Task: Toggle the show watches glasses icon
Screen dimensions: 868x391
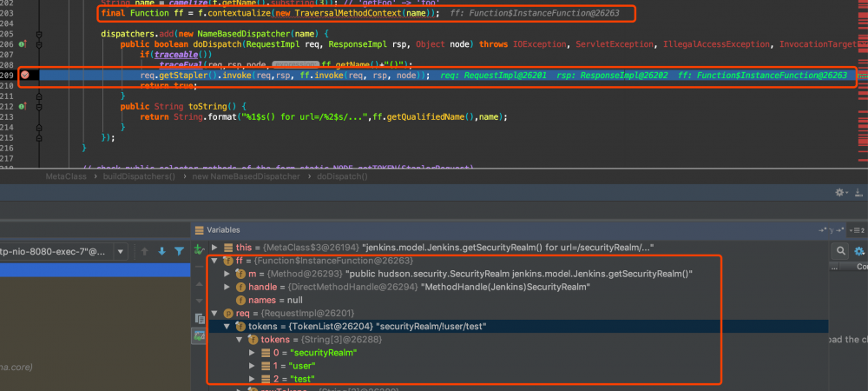Action: [x=199, y=335]
